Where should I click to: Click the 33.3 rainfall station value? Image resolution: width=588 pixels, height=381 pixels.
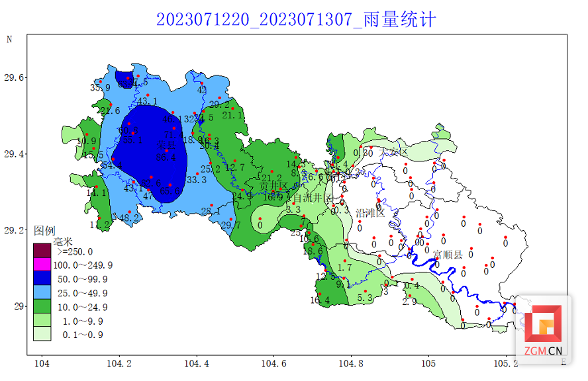[197, 180]
